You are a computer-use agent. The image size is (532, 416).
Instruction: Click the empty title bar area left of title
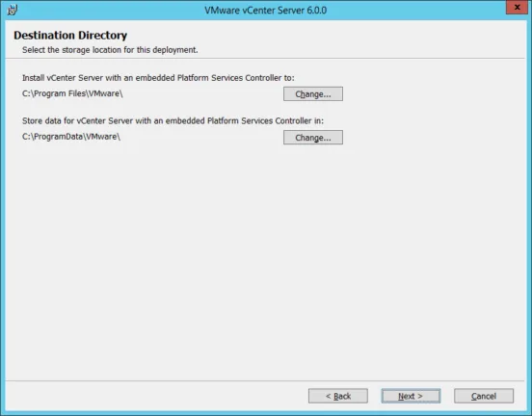pos(110,11)
